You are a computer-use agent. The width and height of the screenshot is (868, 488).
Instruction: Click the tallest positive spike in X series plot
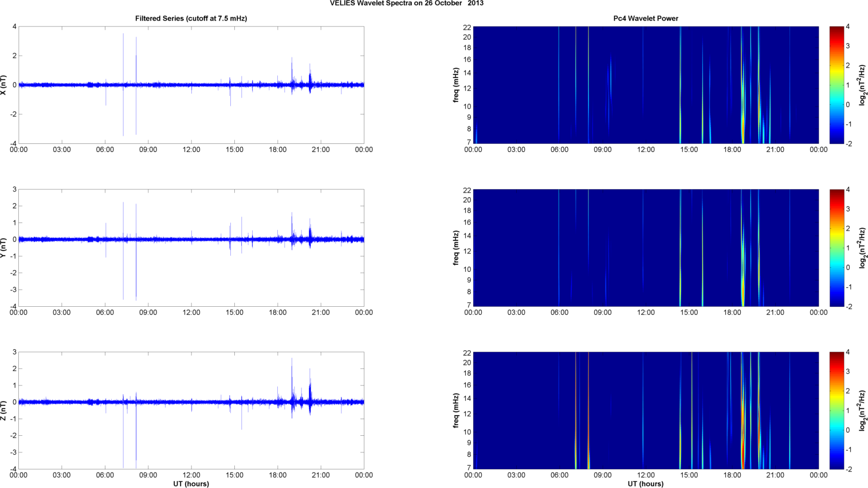[123, 36]
